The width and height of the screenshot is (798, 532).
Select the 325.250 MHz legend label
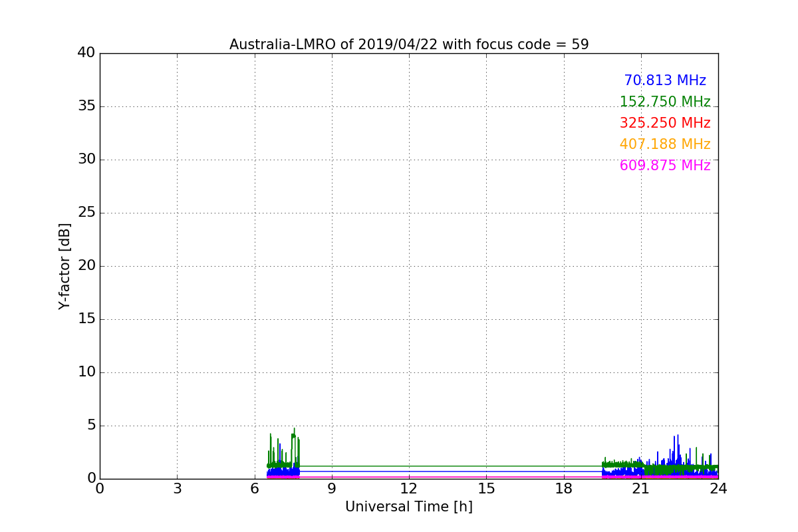(665, 123)
